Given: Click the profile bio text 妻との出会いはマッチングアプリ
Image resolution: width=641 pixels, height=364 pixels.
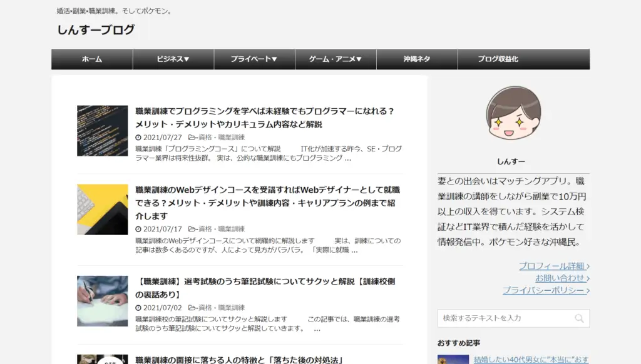Looking at the screenshot, I should coord(512,211).
